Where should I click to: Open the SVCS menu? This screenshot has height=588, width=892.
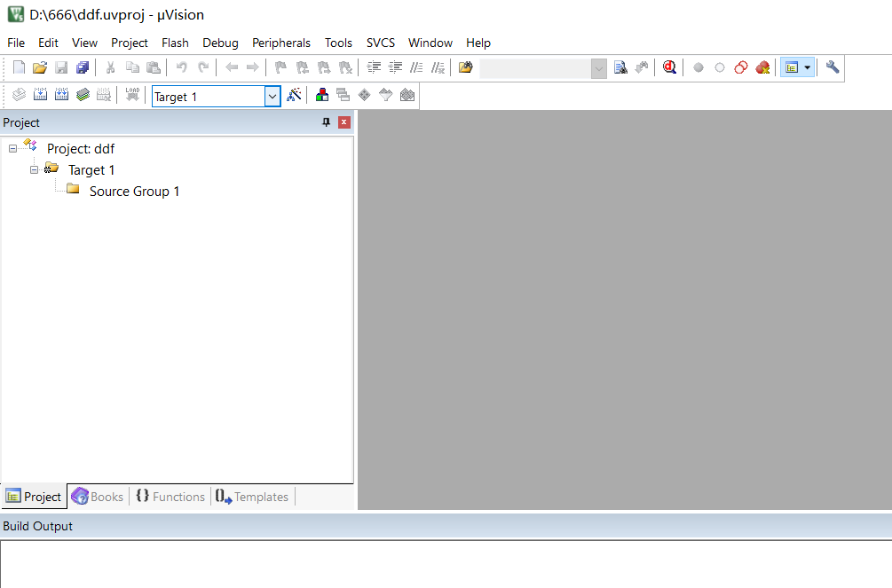pyautogui.click(x=381, y=43)
